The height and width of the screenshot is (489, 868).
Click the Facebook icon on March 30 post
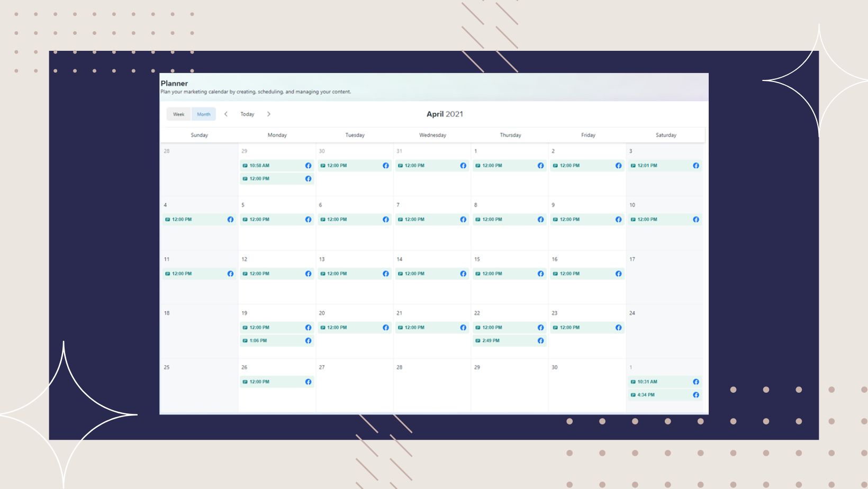[386, 166]
